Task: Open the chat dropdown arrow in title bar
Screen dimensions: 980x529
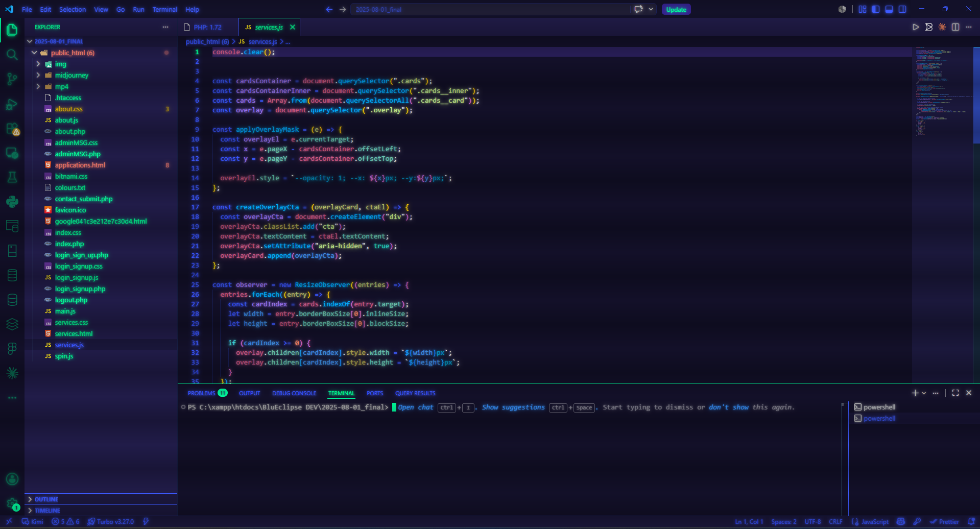Action: tap(651, 9)
